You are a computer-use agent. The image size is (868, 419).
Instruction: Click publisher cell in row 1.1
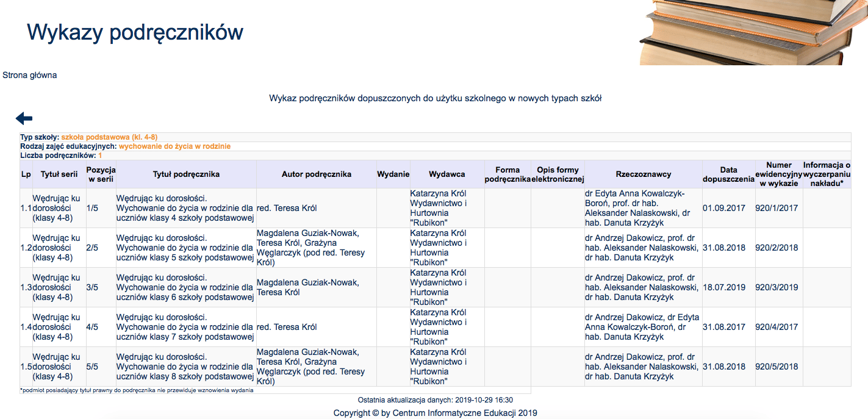(447, 208)
